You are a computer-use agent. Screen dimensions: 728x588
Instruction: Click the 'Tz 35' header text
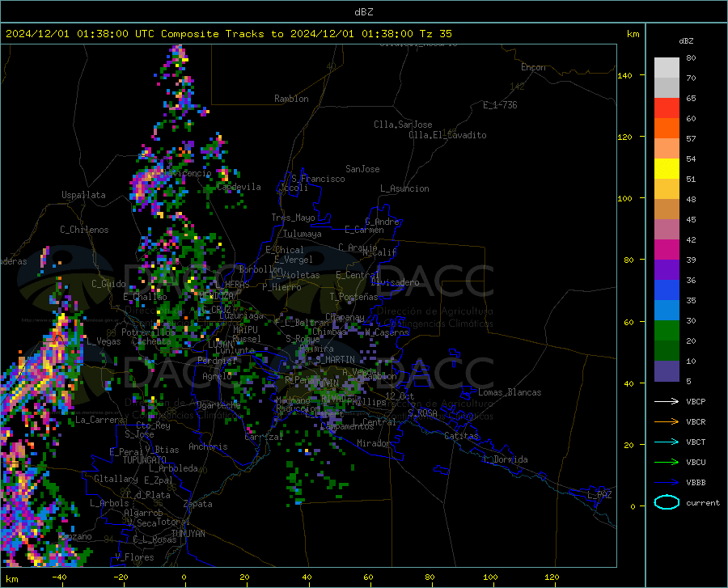click(x=435, y=34)
